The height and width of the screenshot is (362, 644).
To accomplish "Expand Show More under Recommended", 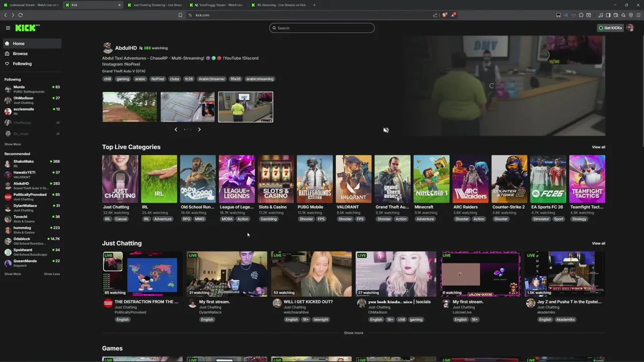I will [x=13, y=274].
